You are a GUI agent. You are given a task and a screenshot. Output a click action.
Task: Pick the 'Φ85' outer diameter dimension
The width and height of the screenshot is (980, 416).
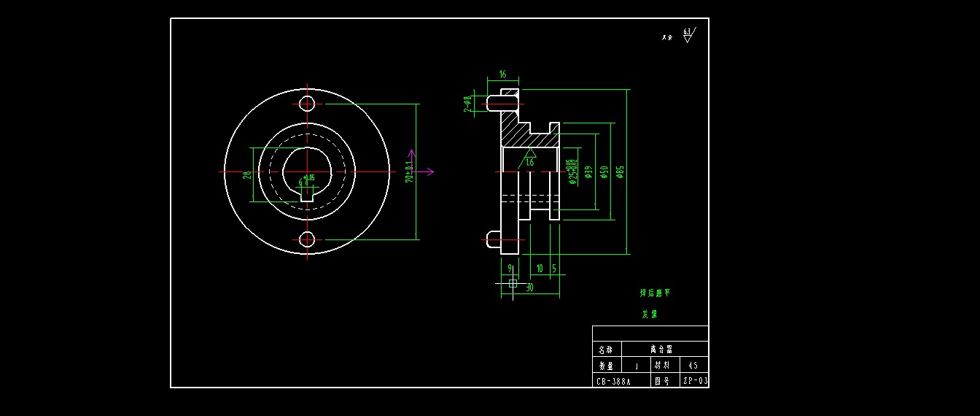click(x=621, y=172)
